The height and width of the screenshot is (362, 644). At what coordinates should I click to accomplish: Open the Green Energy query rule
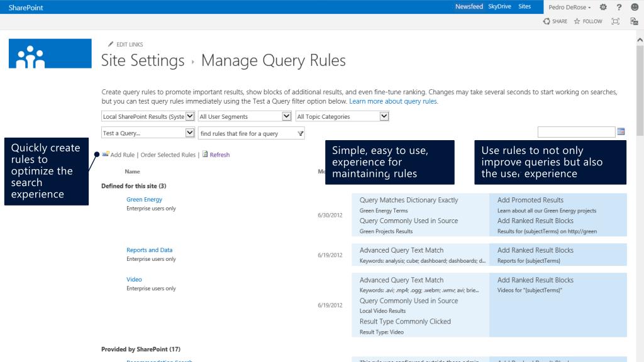coord(144,199)
